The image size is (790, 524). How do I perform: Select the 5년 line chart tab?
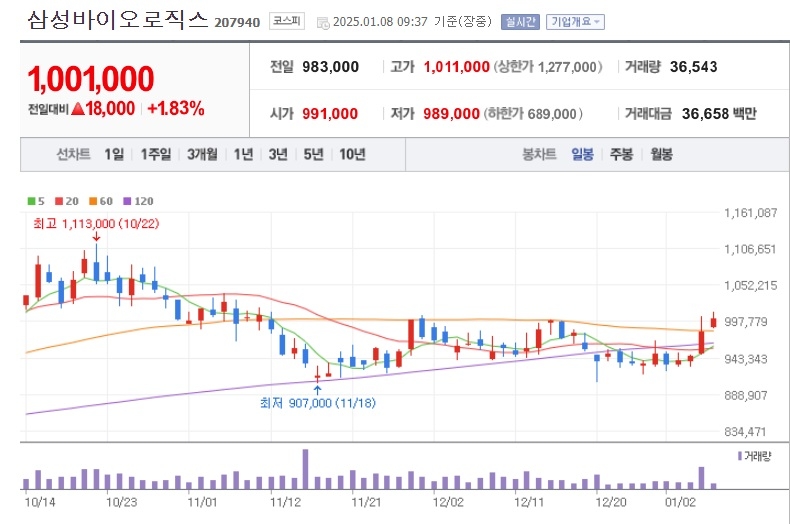tap(313, 154)
